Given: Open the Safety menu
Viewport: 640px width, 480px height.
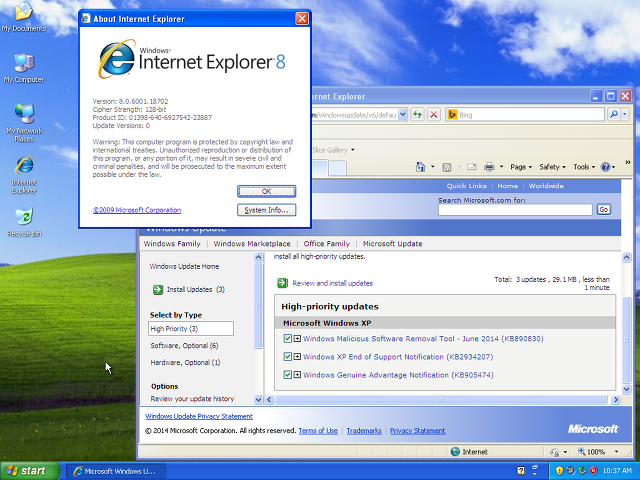Looking at the screenshot, I should pos(552,167).
